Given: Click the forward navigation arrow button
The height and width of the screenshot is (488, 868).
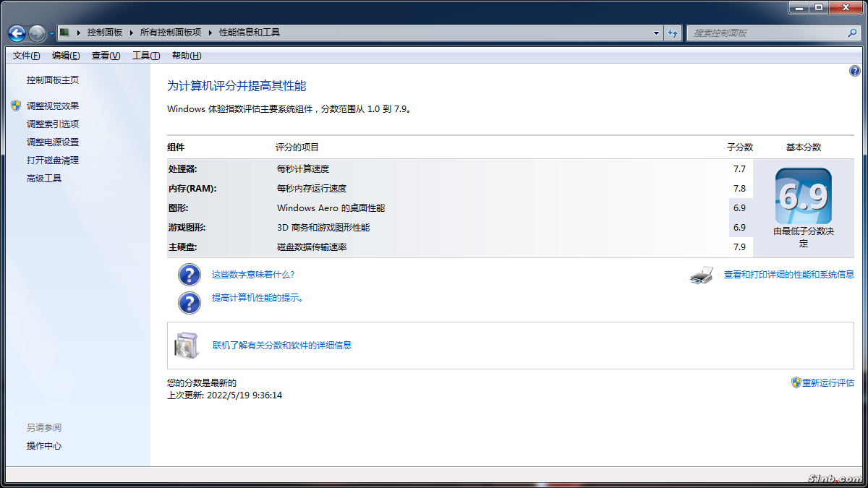Looking at the screenshot, I should tap(37, 33).
